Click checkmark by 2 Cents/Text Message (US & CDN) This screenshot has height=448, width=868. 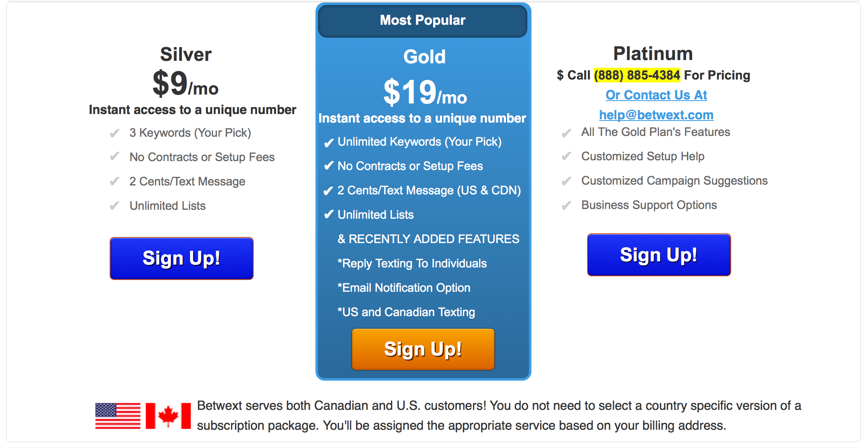click(x=329, y=191)
